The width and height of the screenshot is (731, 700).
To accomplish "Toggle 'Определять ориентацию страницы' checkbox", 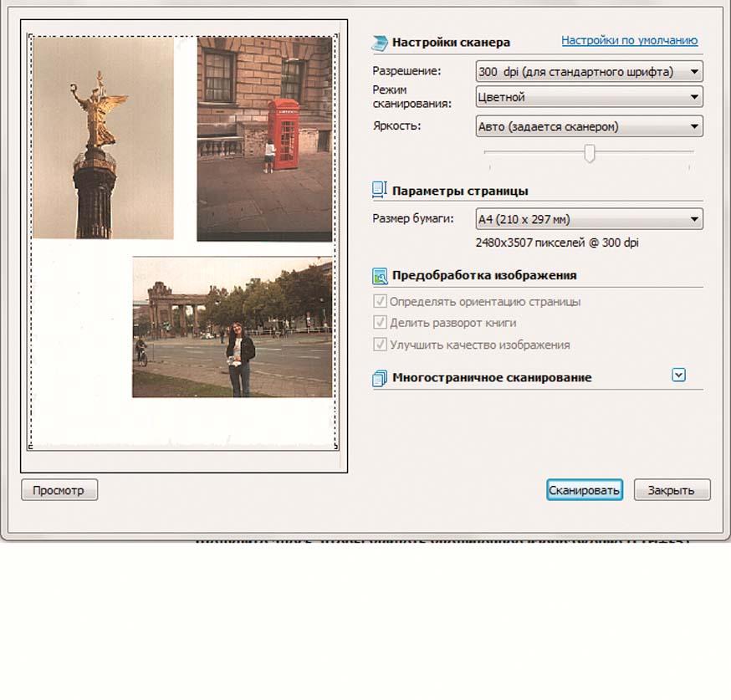I will (380, 302).
